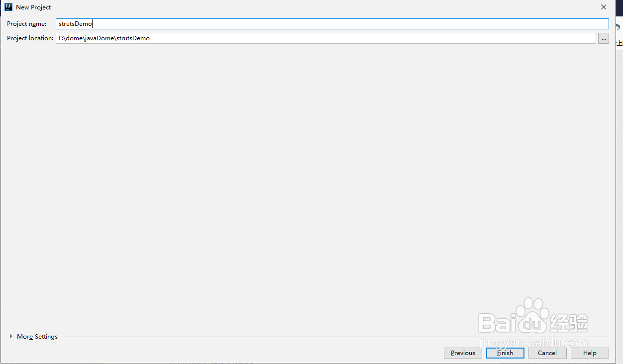Viewport: 623px width, 364px height.
Task: Close the New Project window
Action: click(604, 7)
